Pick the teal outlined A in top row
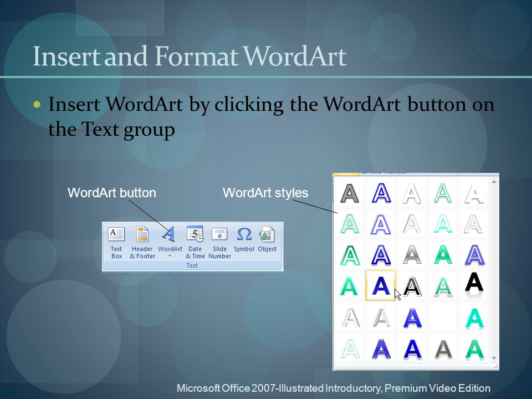This screenshot has height=399, width=532. 443,193
